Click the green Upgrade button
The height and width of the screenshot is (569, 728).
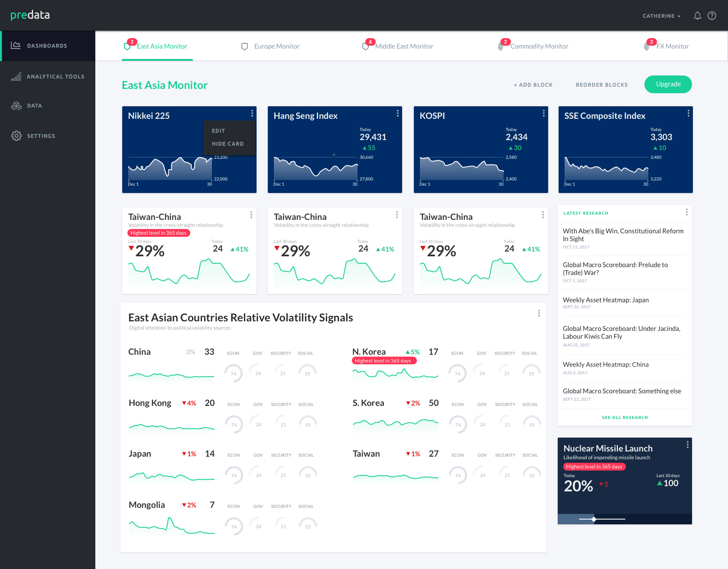click(668, 84)
